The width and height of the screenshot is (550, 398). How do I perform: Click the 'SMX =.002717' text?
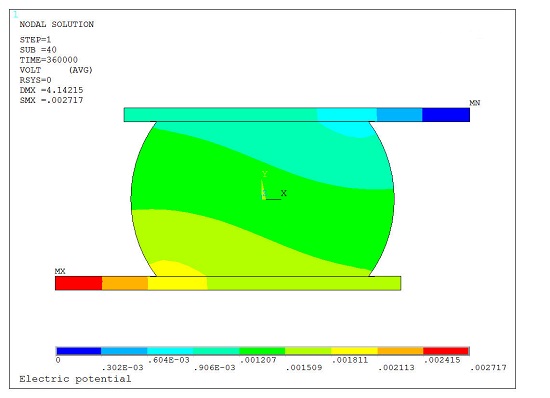(x=51, y=100)
